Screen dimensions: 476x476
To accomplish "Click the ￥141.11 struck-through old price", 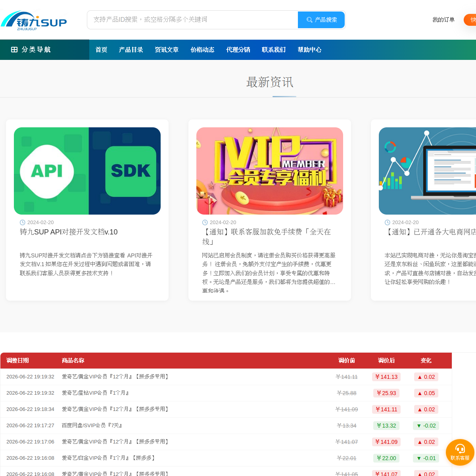I will point(347,377).
